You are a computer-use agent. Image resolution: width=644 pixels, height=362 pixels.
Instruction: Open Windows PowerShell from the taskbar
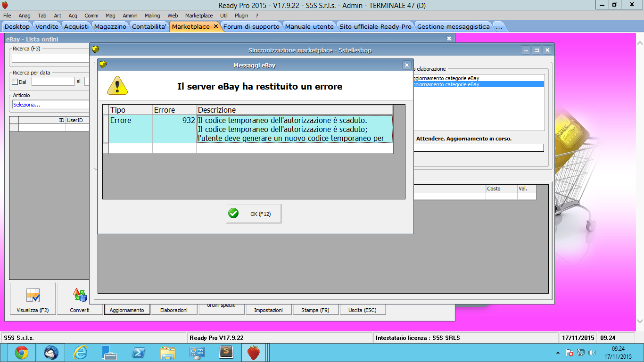pos(139,353)
